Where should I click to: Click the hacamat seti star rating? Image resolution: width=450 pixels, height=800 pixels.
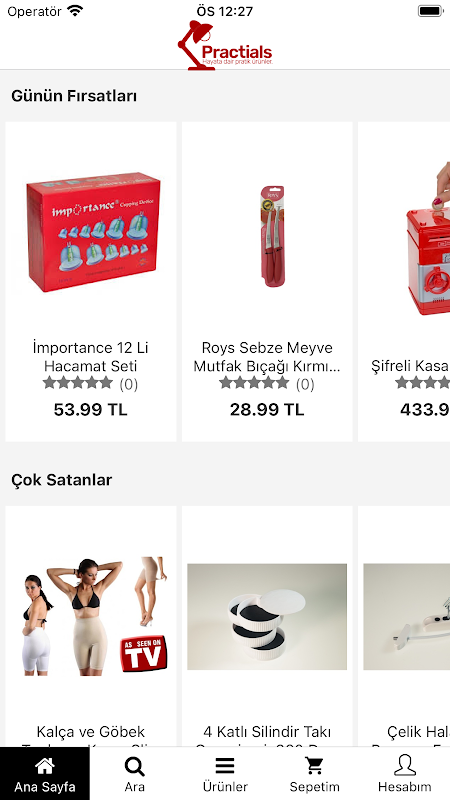click(78, 383)
